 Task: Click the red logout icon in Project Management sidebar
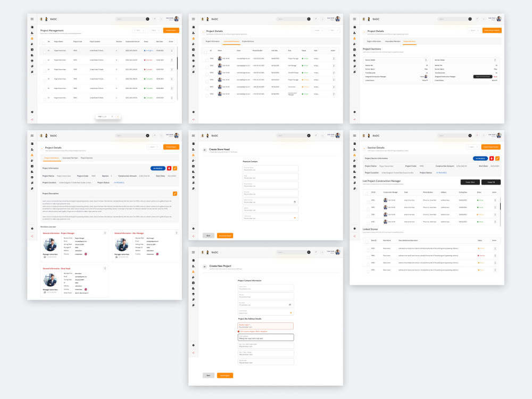click(x=32, y=119)
